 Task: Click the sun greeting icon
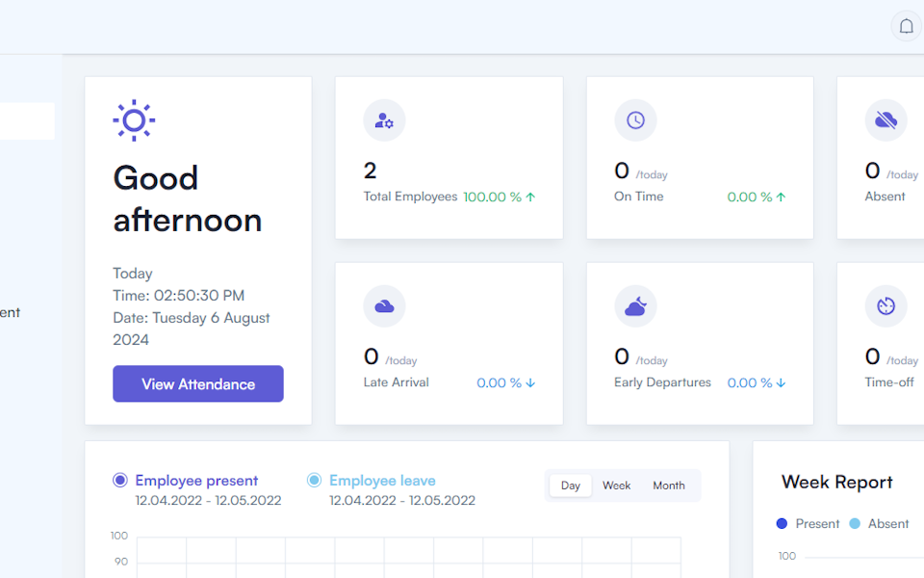pyautogui.click(x=134, y=120)
